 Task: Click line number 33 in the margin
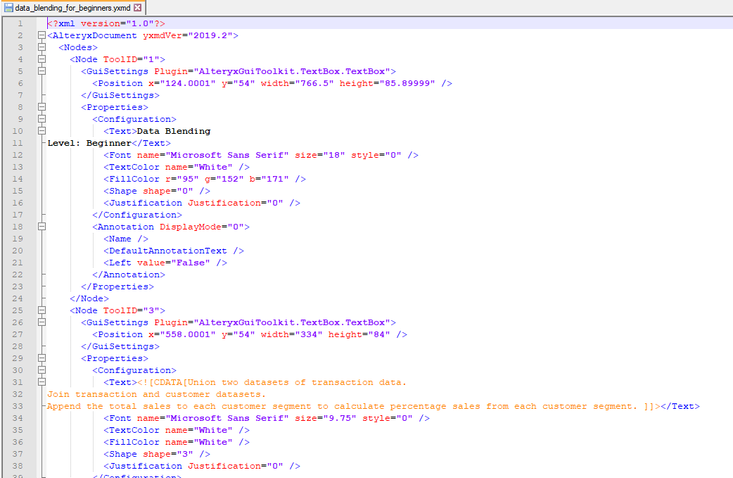tap(17, 406)
